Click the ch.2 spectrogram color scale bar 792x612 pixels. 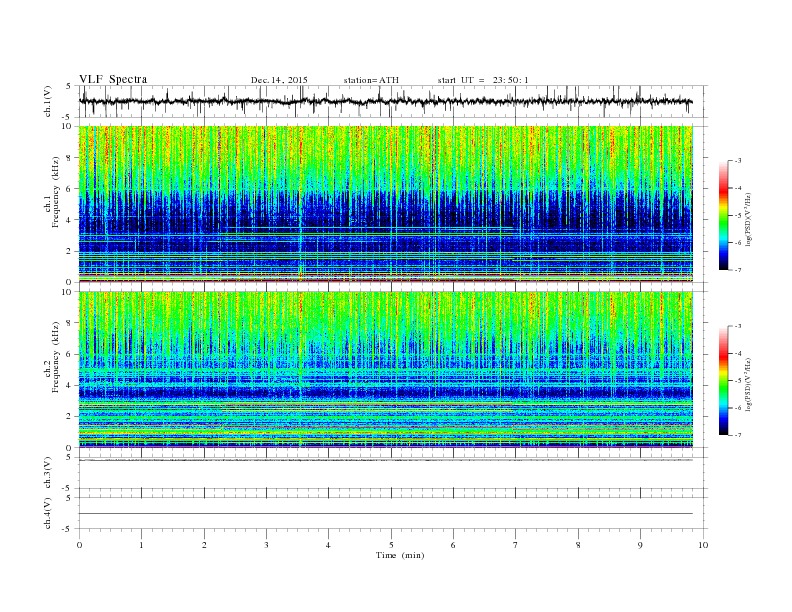(x=723, y=381)
